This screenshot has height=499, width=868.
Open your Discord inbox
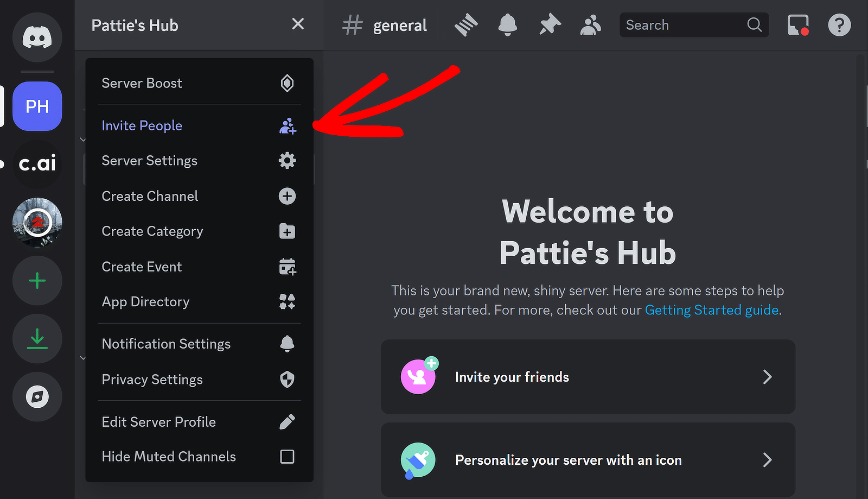pos(797,25)
